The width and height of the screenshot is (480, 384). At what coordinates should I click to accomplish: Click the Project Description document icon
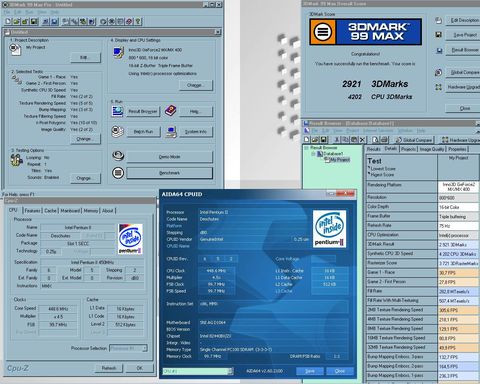coord(15,49)
